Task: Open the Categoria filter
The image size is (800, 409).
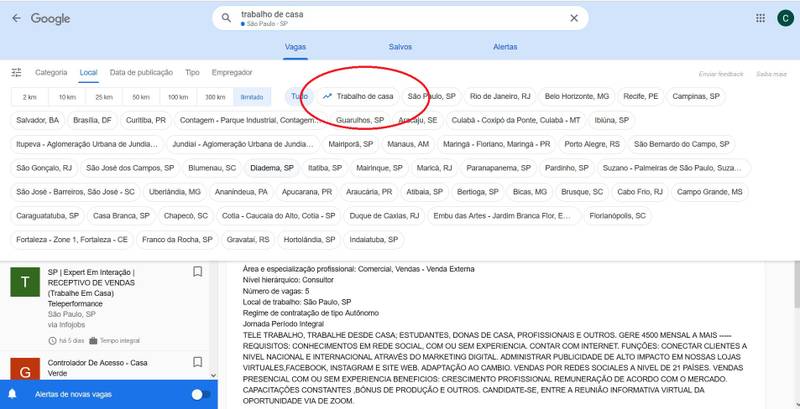Action: tap(51, 72)
